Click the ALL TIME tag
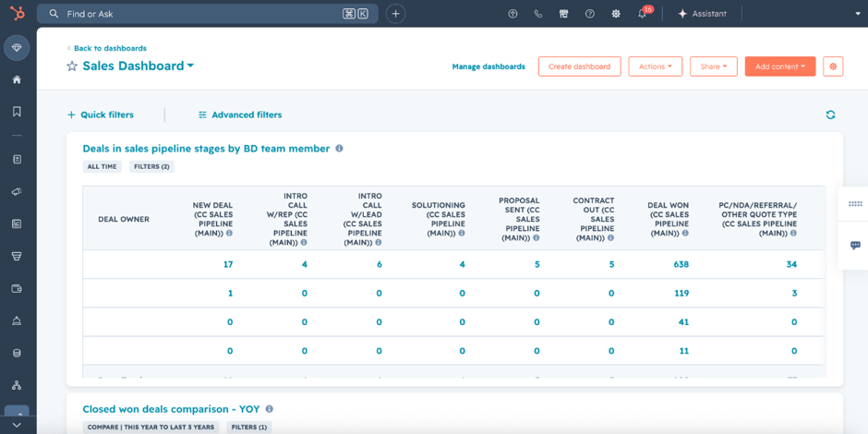Screen dimensions: 868x434 click(x=102, y=166)
